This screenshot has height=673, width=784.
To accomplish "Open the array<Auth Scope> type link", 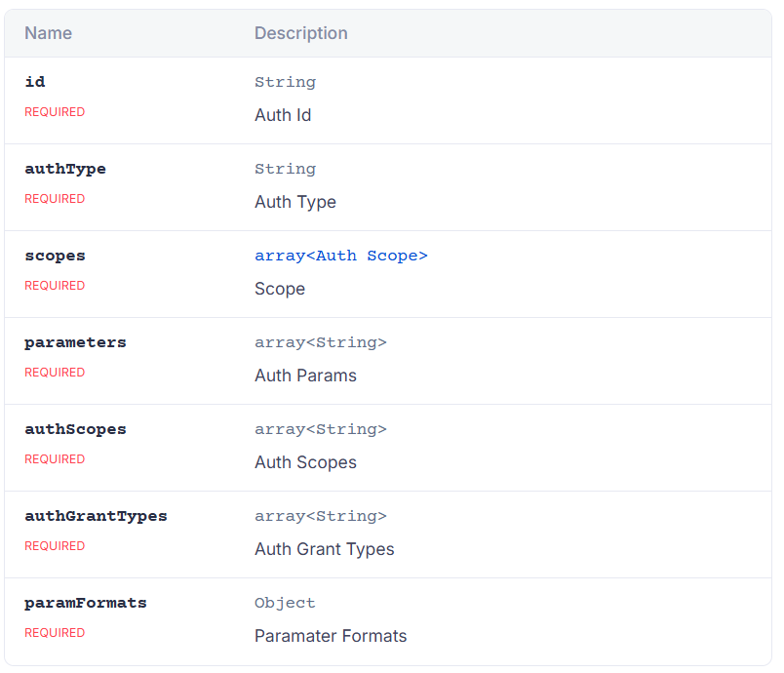I will (340, 256).
